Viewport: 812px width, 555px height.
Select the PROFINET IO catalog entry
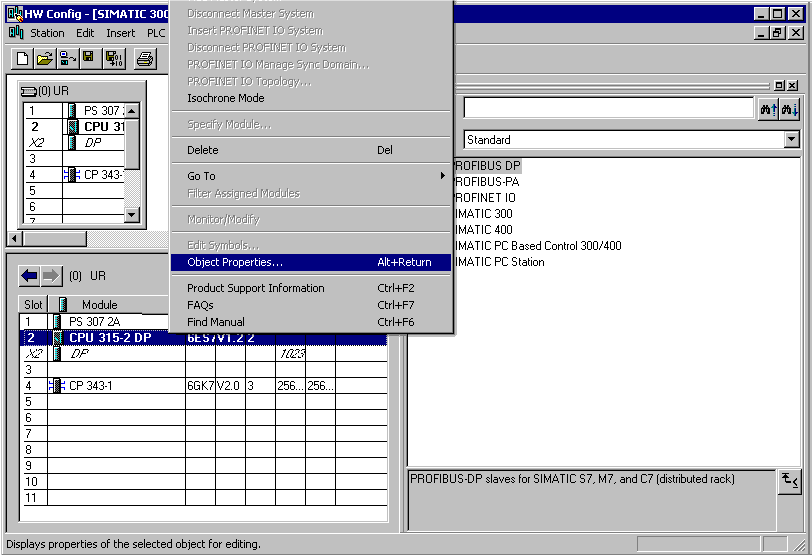tap(485, 198)
